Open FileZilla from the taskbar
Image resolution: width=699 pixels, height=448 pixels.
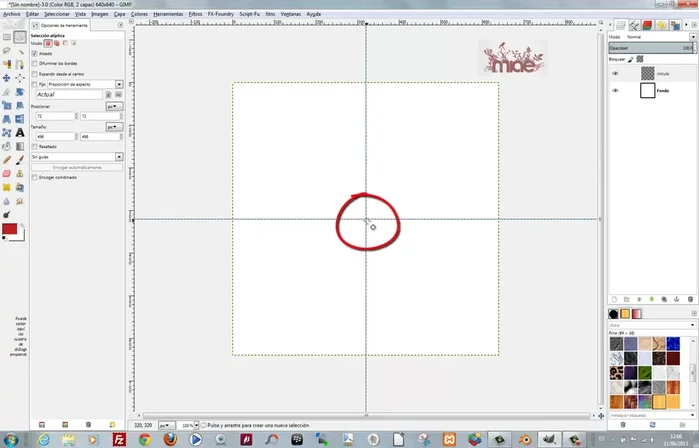[119, 438]
